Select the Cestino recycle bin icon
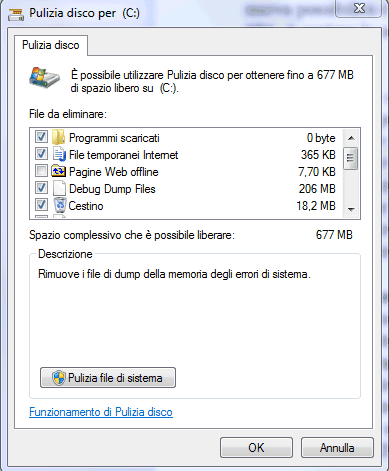Screen dimensions: 389x471 coord(60,205)
